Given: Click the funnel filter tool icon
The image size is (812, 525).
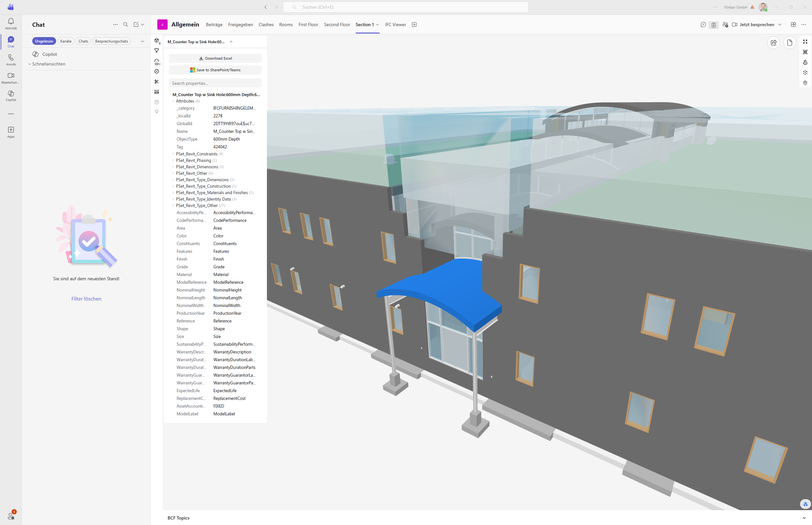Looking at the screenshot, I should coord(157,51).
